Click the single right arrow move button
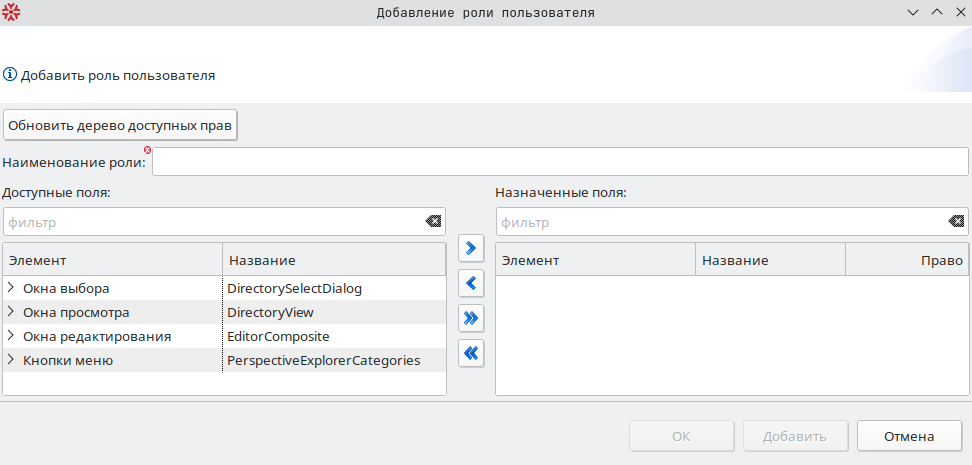This screenshot has width=972, height=465. coord(471,249)
